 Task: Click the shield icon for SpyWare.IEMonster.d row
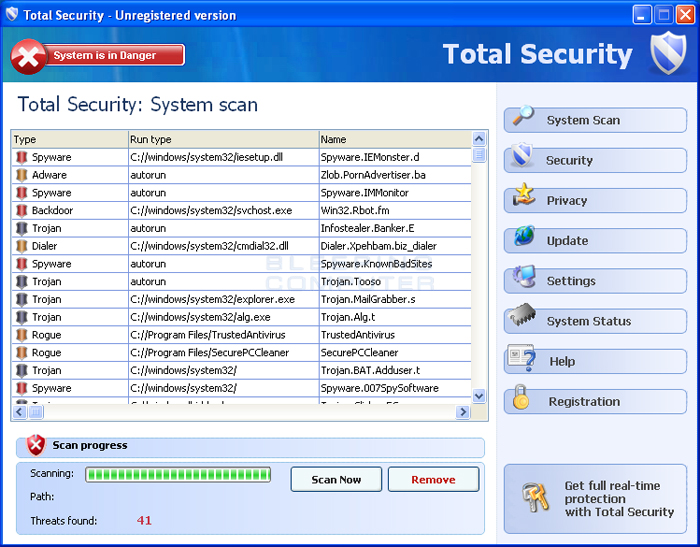pos(21,157)
